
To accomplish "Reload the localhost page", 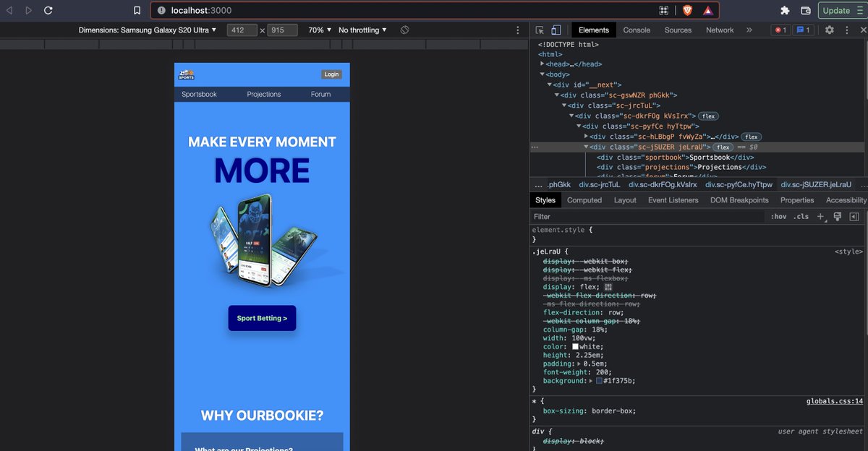I will (48, 10).
